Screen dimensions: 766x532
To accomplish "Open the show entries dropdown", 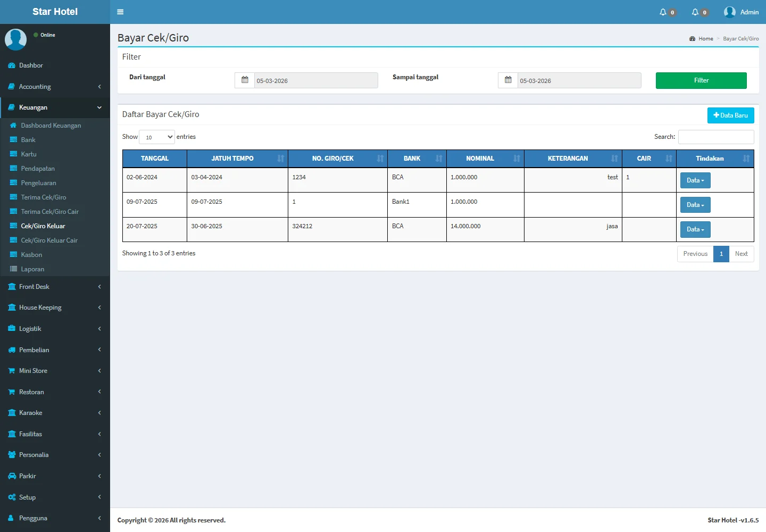I will pyautogui.click(x=157, y=137).
